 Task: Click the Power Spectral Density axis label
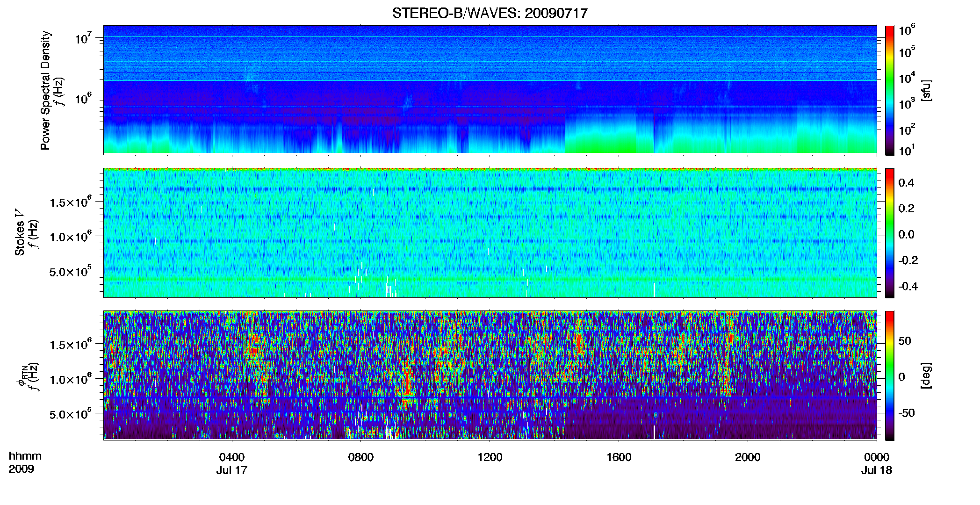pyautogui.click(x=45, y=90)
